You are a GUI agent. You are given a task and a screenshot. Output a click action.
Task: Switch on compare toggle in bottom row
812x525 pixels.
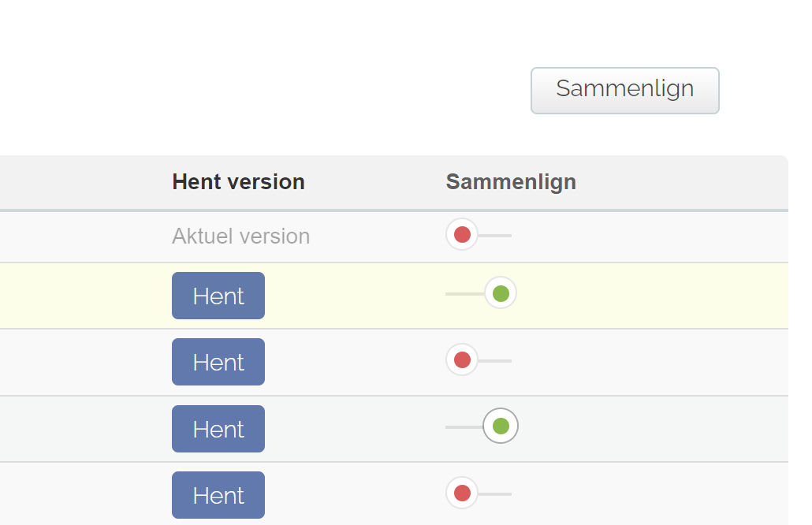478,493
